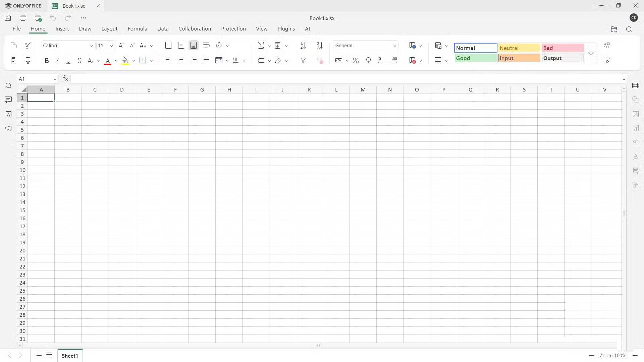
Task: Open the Calibri font name dropdown
Action: pyautogui.click(x=91, y=46)
